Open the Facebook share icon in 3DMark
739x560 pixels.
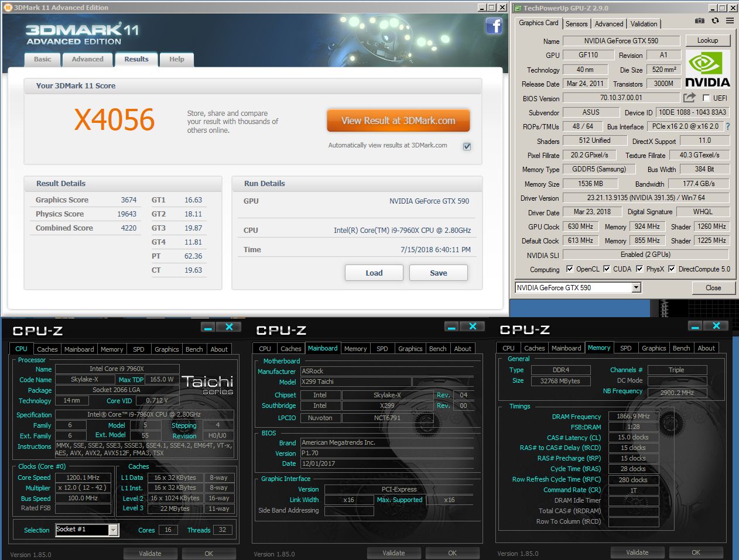tap(494, 26)
